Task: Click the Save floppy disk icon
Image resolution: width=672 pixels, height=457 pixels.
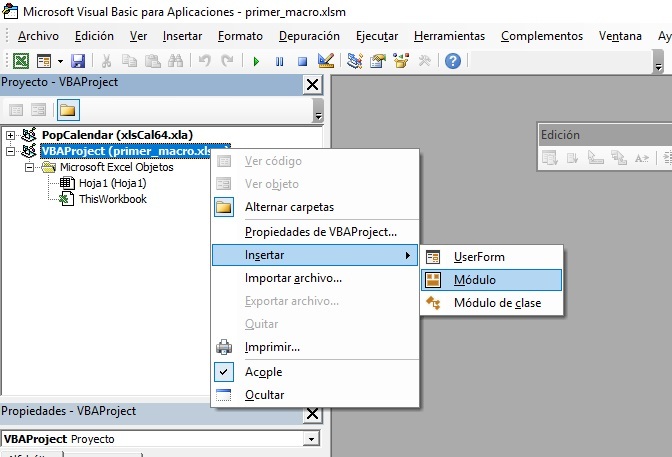Action: coord(78,61)
